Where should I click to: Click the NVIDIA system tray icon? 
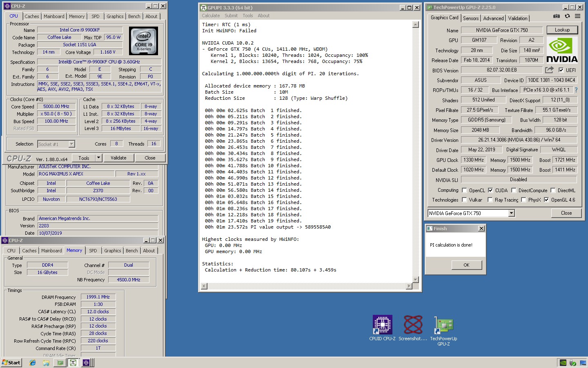563,363
